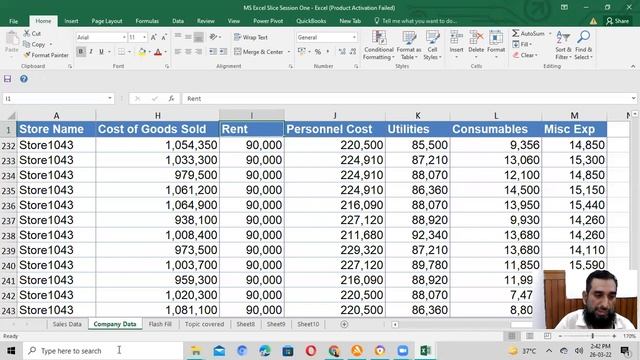Click the Insert Function fx icon
The image size is (640, 360).
(x=171, y=98)
